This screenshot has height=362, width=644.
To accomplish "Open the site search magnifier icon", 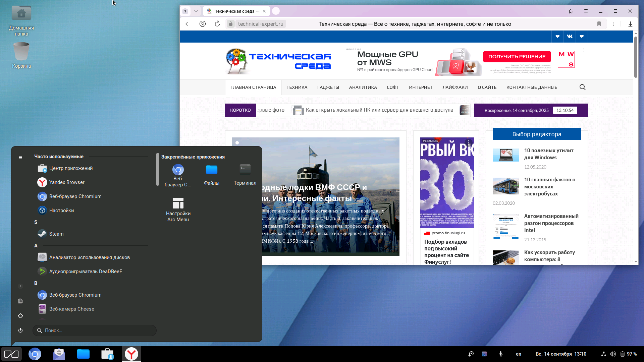I will coord(583,87).
